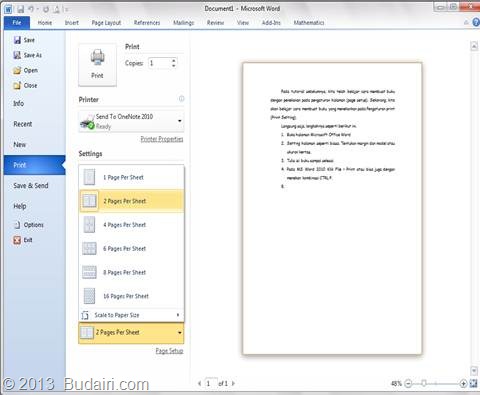The width and height of the screenshot is (480, 395).
Task: Pick the 16 Pages Per Sheet layout
Action: click(131, 296)
